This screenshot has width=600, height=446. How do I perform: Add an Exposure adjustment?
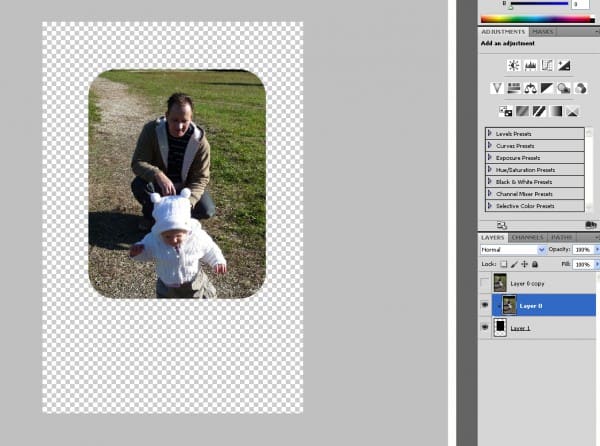pyautogui.click(x=564, y=65)
